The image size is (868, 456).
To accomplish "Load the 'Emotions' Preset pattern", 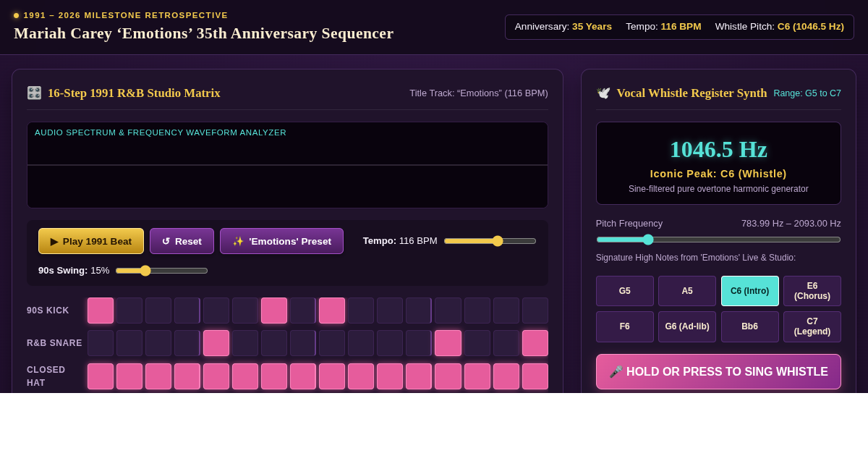I will [281, 241].
